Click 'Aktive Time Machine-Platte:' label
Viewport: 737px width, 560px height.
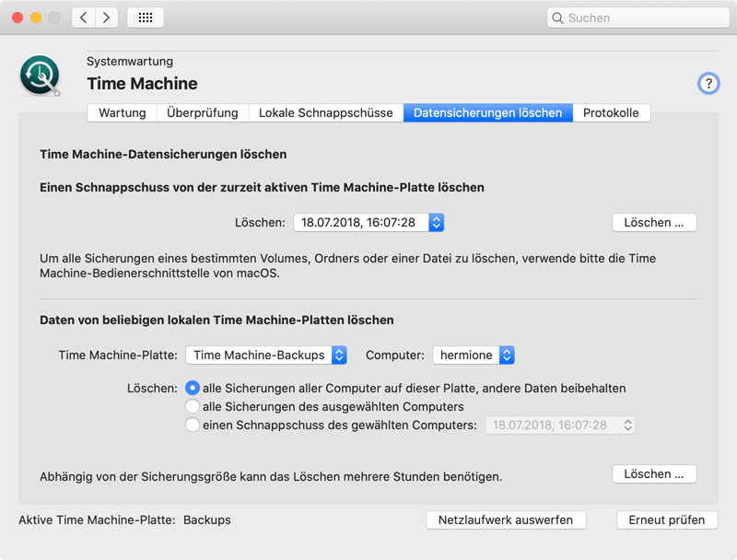pos(97,520)
